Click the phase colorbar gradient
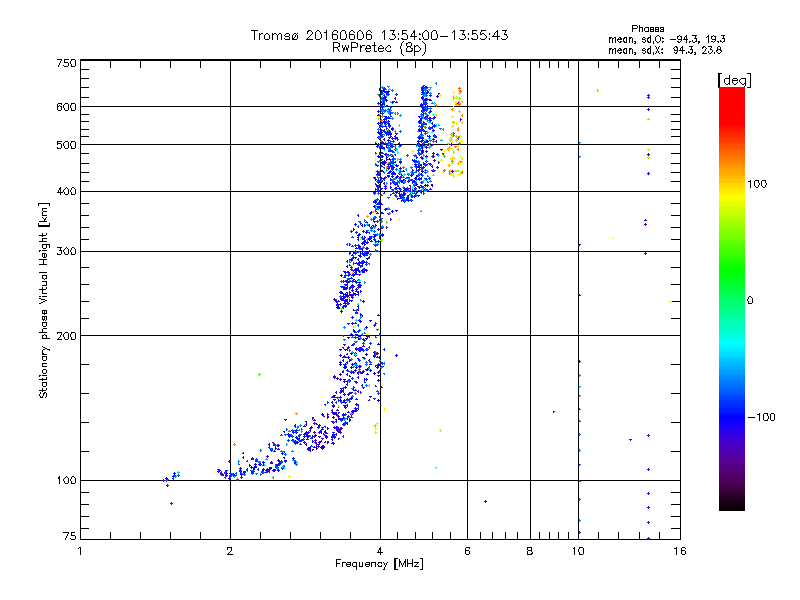Image resolution: width=800 pixels, height=600 pixels. click(732, 298)
